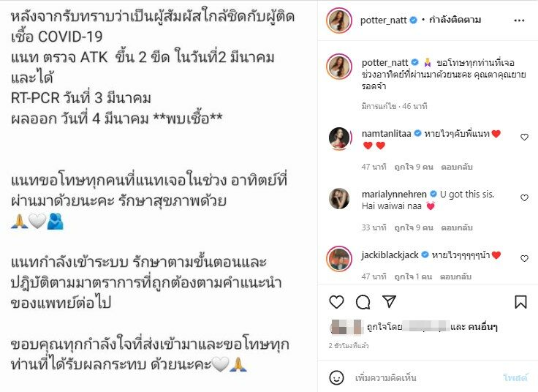Reply to marialynnehren's comment
Viewport: 538px width, 392px height.
[457, 228]
